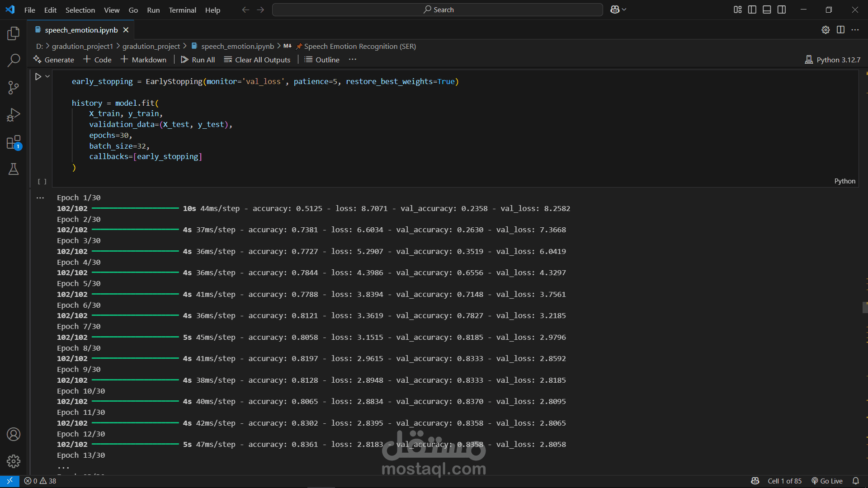Close the speech_emotion.ipynb tab
Screen dimensions: 868x488
[126, 30]
